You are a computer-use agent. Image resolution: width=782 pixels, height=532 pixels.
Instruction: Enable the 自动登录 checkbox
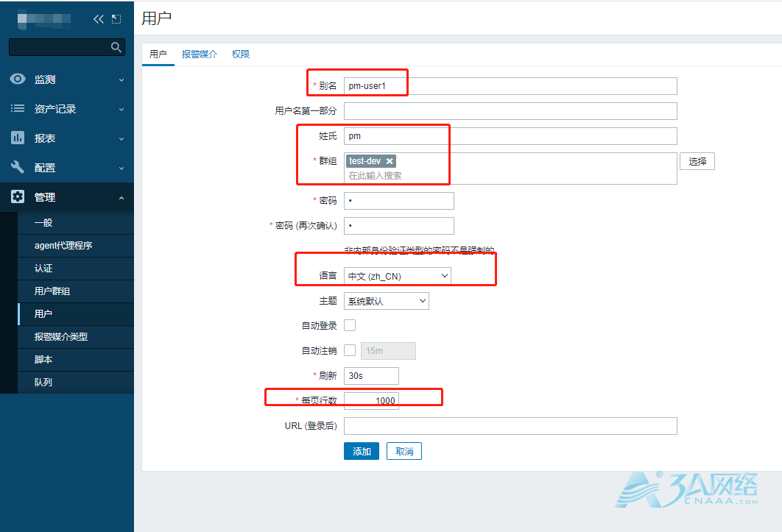[350, 325]
